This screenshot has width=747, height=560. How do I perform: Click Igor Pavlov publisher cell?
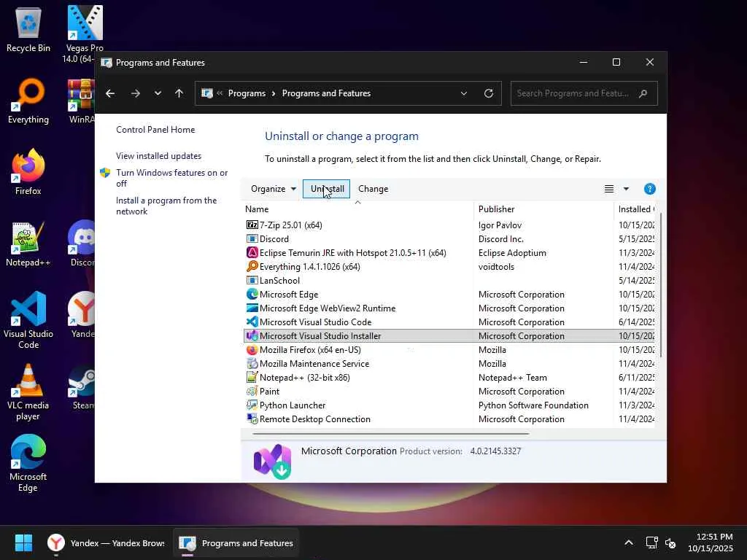(500, 225)
